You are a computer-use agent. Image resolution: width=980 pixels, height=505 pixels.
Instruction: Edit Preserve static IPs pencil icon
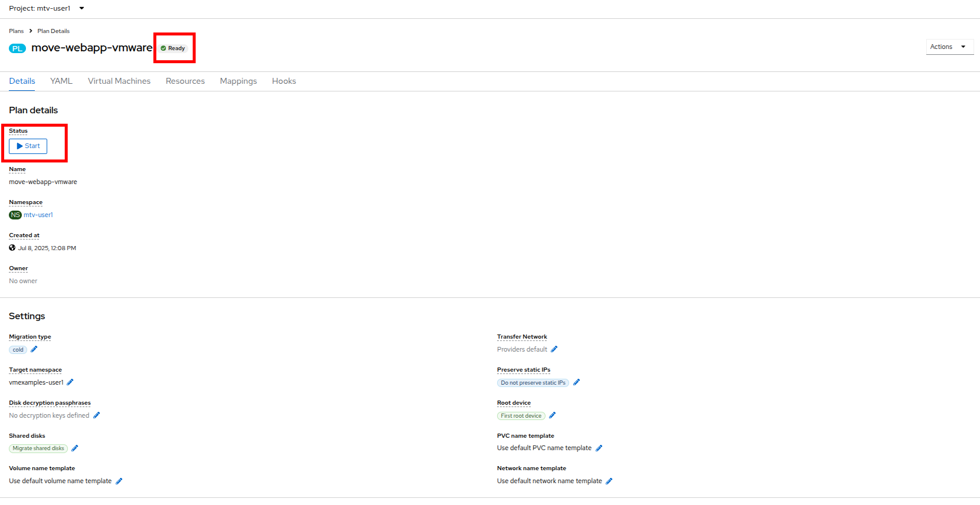(x=577, y=382)
